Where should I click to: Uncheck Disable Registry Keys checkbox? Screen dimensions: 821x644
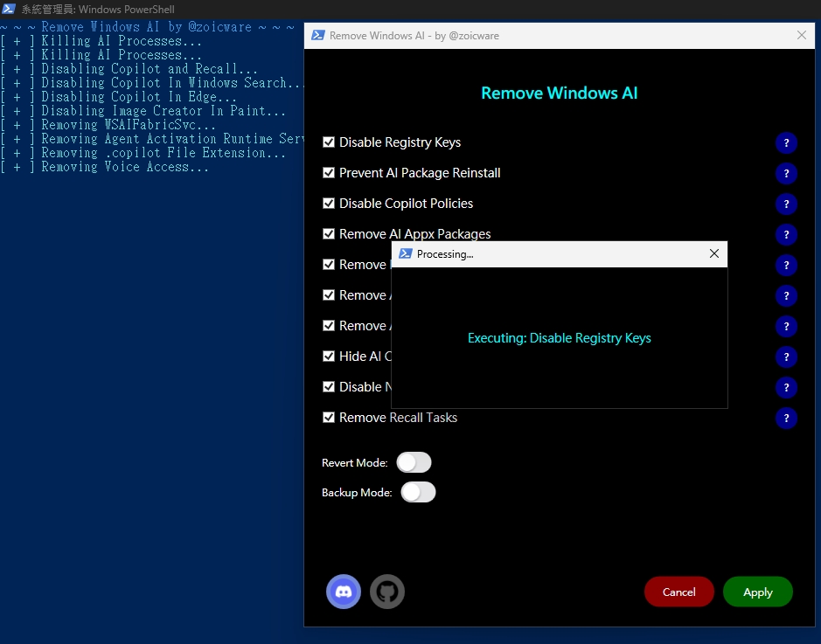pos(329,142)
